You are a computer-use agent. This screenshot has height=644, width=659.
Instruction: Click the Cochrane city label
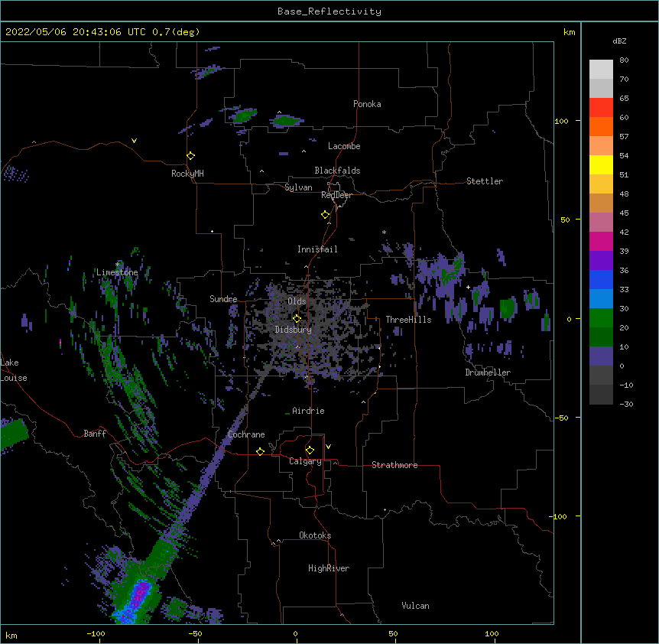click(x=246, y=434)
